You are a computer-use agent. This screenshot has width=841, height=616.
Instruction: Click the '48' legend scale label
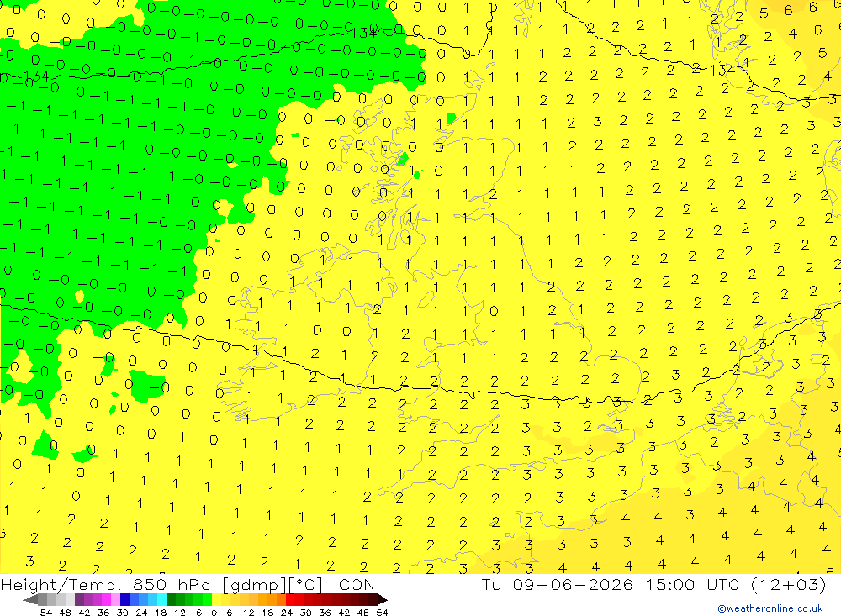[x=363, y=613]
